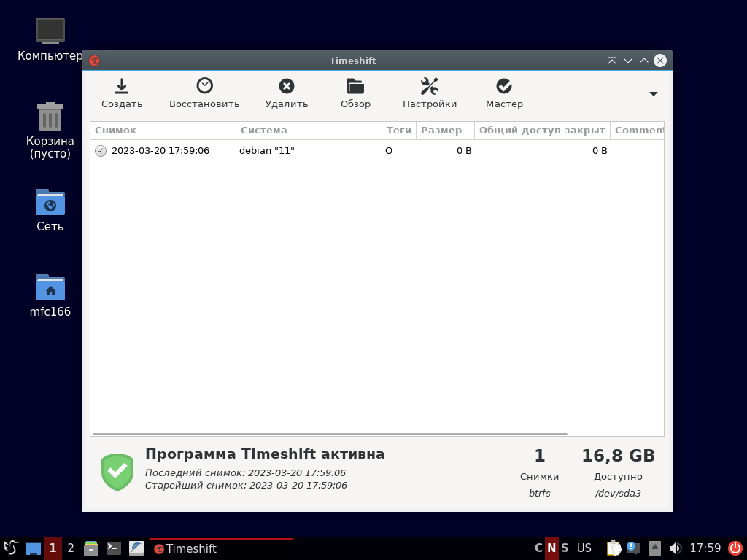
Task: Click the Создать (create snapshot) toolbar icon
Action: tap(122, 93)
